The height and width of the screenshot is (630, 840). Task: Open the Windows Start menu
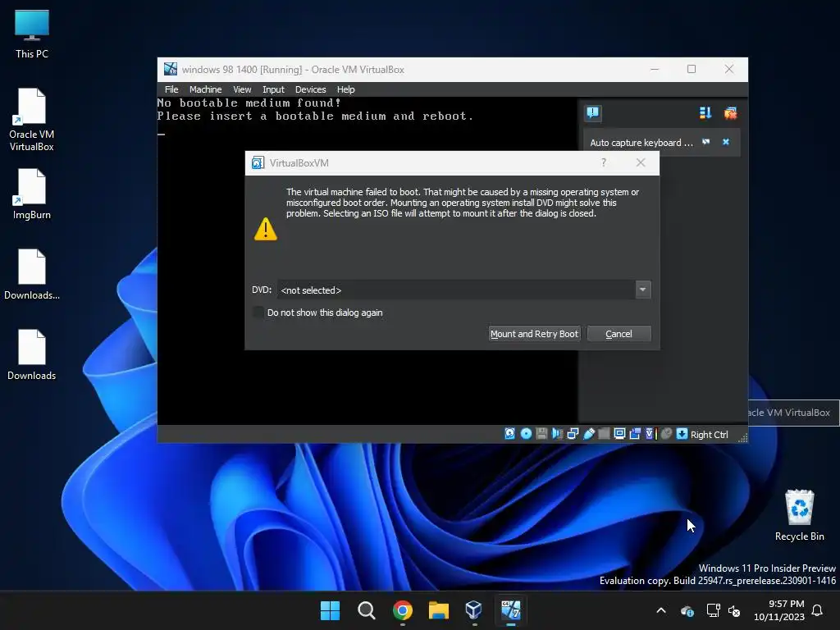[330, 610]
